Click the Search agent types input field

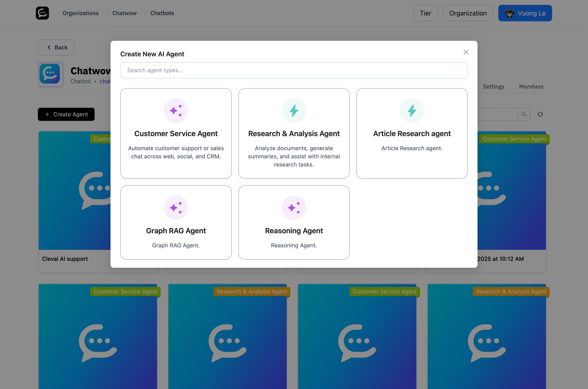[294, 70]
